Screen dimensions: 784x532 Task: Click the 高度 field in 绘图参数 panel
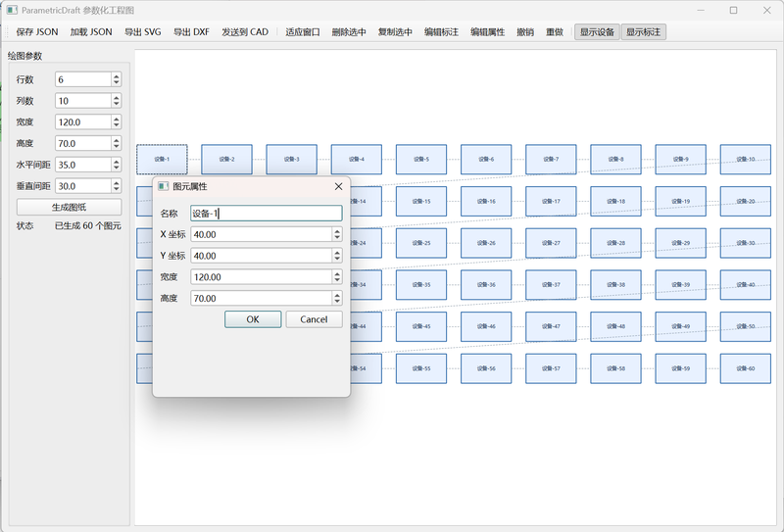pyautogui.click(x=82, y=143)
